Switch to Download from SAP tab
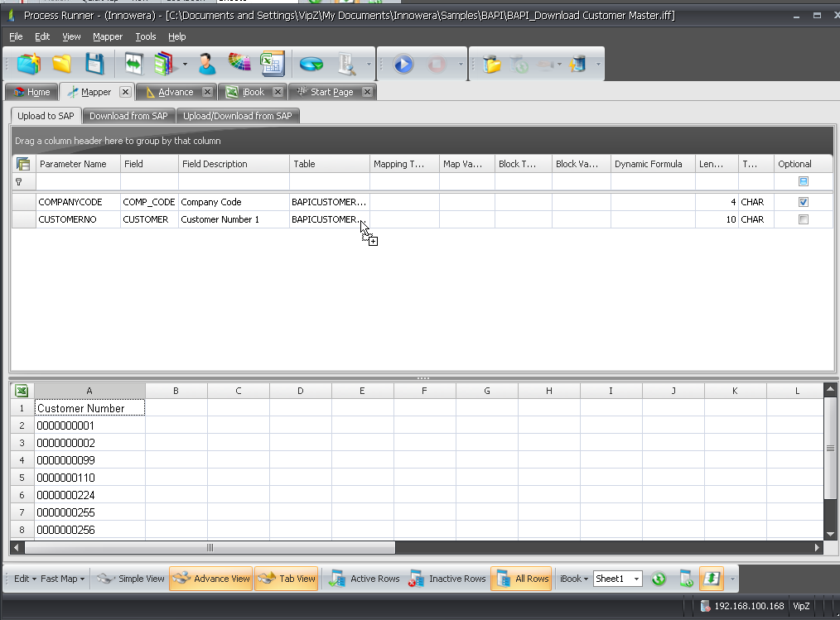 pyautogui.click(x=128, y=116)
